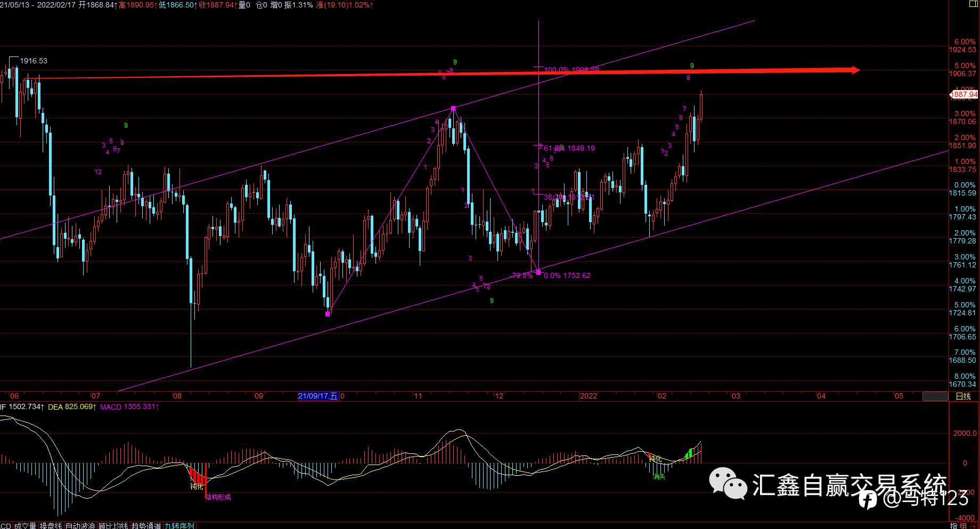Click the 高1890.95 high value in header
Screen dimensions: 980x529
point(138,5)
